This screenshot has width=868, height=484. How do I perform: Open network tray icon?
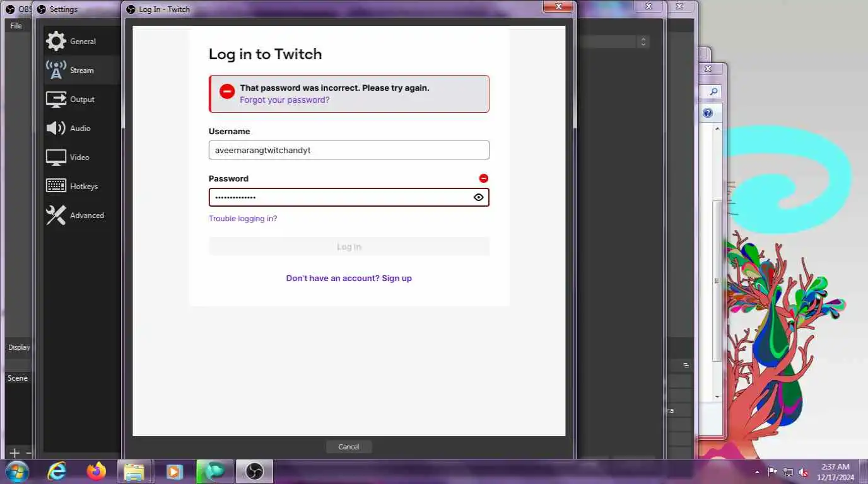788,472
